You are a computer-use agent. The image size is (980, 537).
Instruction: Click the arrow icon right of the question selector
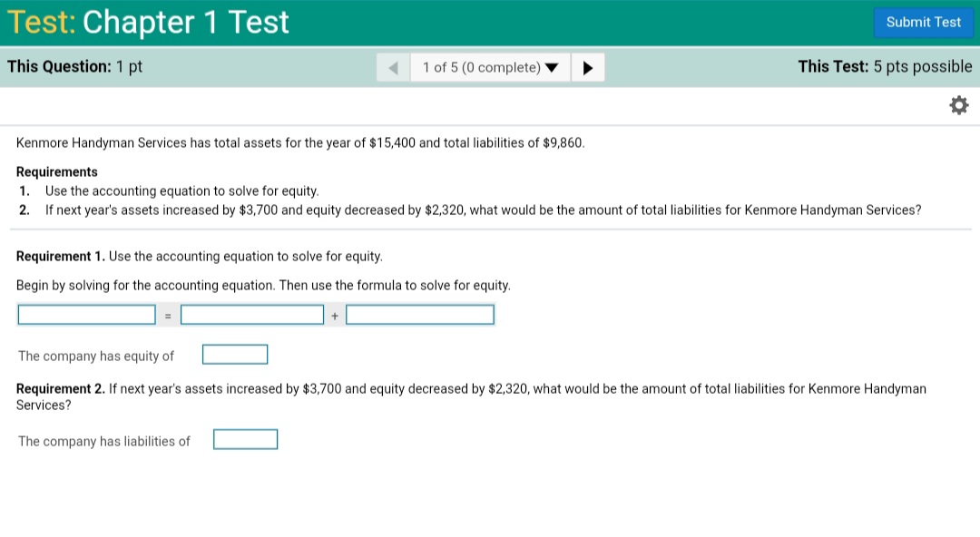[x=587, y=66]
